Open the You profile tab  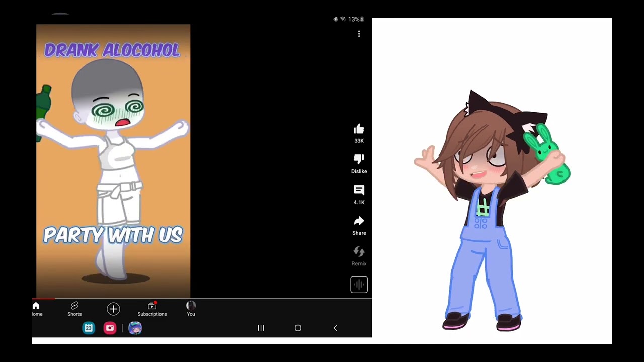(191, 309)
